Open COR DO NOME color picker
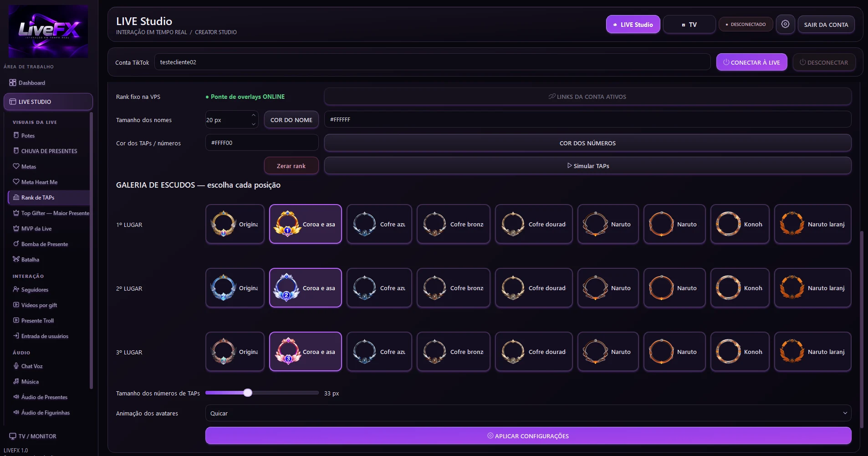Image resolution: width=868 pixels, height=456 pixels. pyautogui.click(x=291, y=120)
